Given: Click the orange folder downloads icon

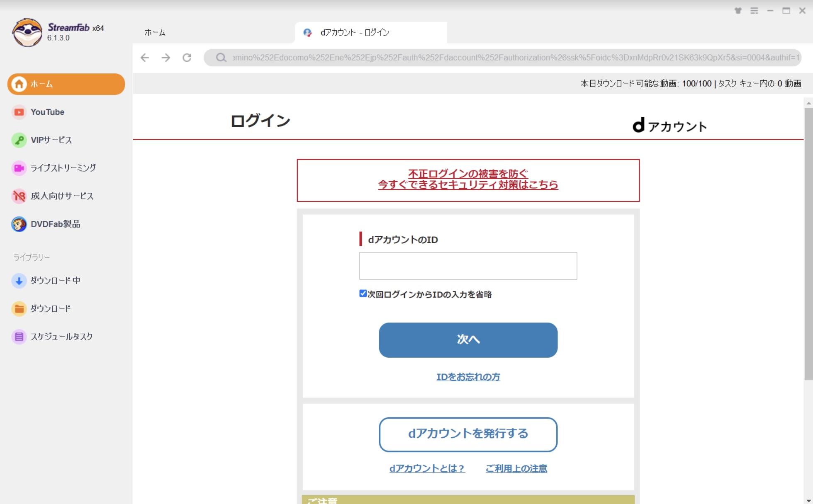Looking at the screenshot, I should 19,309.
